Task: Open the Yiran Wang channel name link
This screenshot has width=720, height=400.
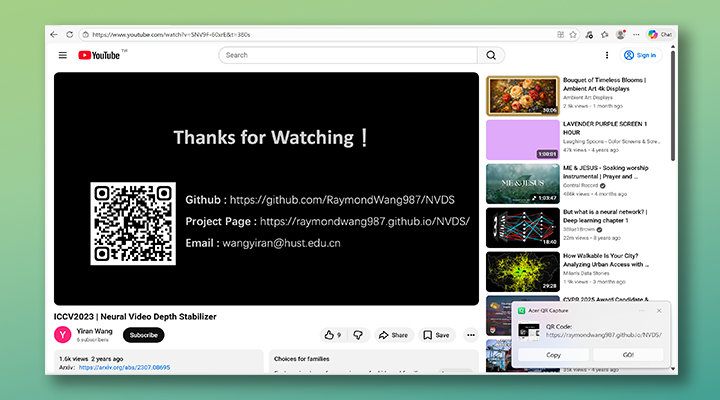Action: (94, 331)
